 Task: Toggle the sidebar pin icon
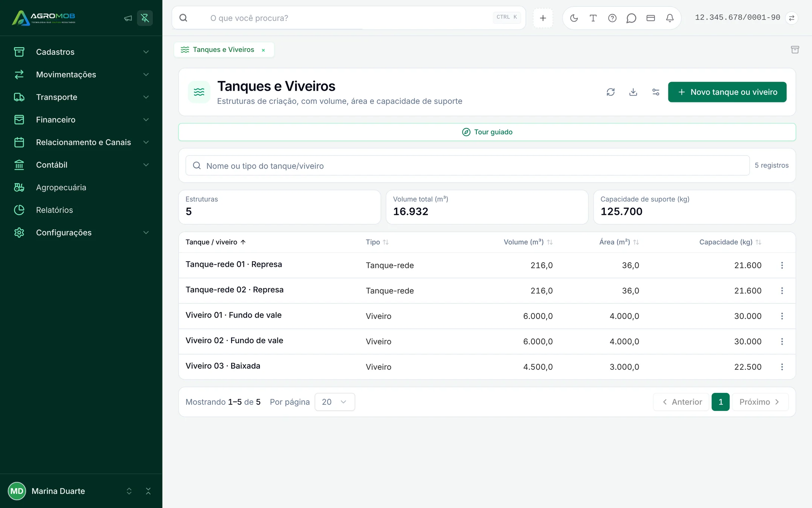[x=145, y=18]
